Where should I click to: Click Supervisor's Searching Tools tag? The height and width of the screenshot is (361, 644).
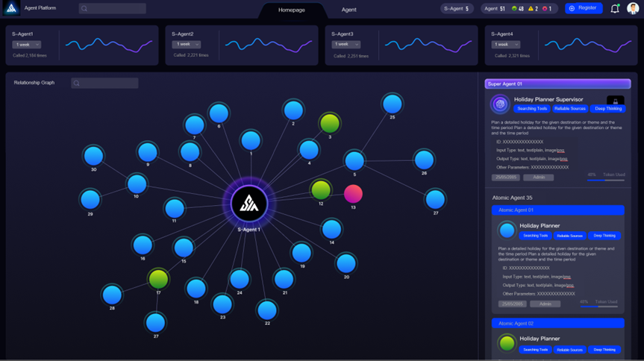coord(531,109)
